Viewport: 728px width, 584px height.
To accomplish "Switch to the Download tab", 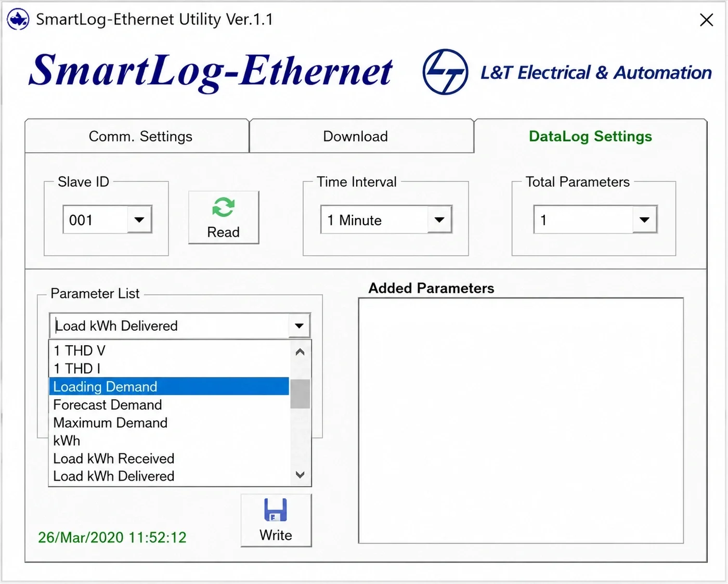I will (x=362, y=136).
